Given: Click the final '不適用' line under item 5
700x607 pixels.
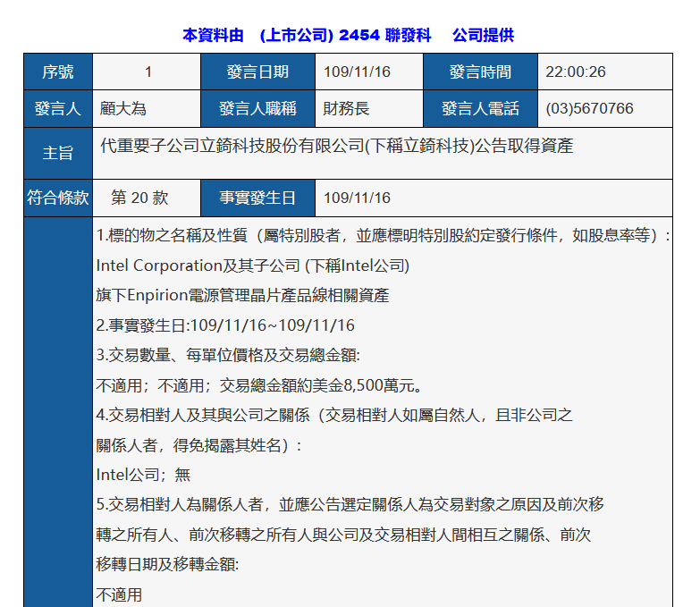Looking at the screenshot, I should point(119,595).
